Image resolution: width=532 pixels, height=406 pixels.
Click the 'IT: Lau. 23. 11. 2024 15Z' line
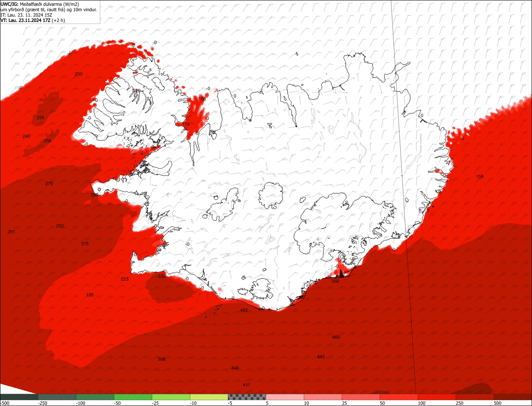click(x=27, y=15)
